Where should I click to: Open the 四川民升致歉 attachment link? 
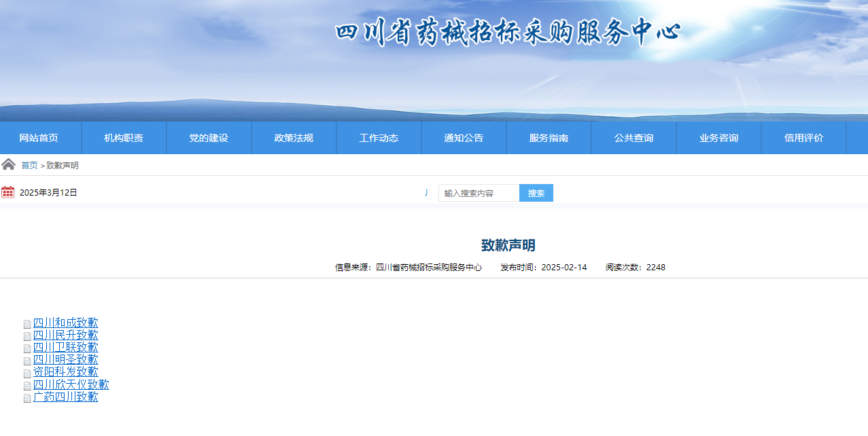point(66,335)
